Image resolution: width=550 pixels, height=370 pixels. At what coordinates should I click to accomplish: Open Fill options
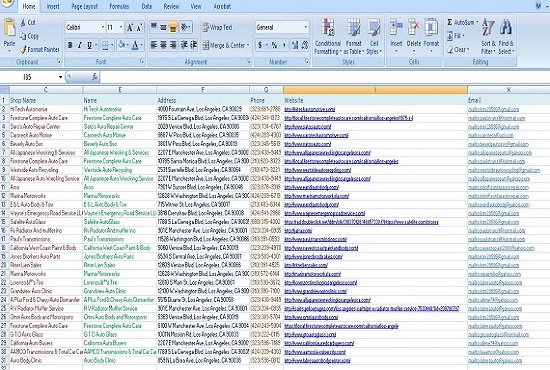[x=456, y=36]
